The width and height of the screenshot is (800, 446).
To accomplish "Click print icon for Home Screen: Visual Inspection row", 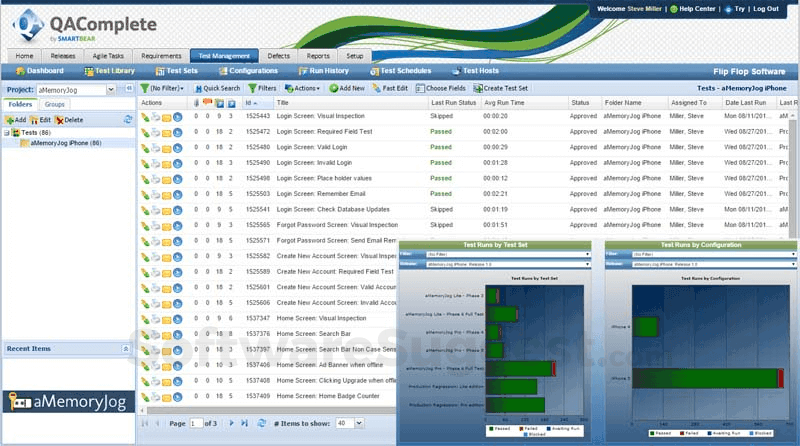I will tap(156, 319).
